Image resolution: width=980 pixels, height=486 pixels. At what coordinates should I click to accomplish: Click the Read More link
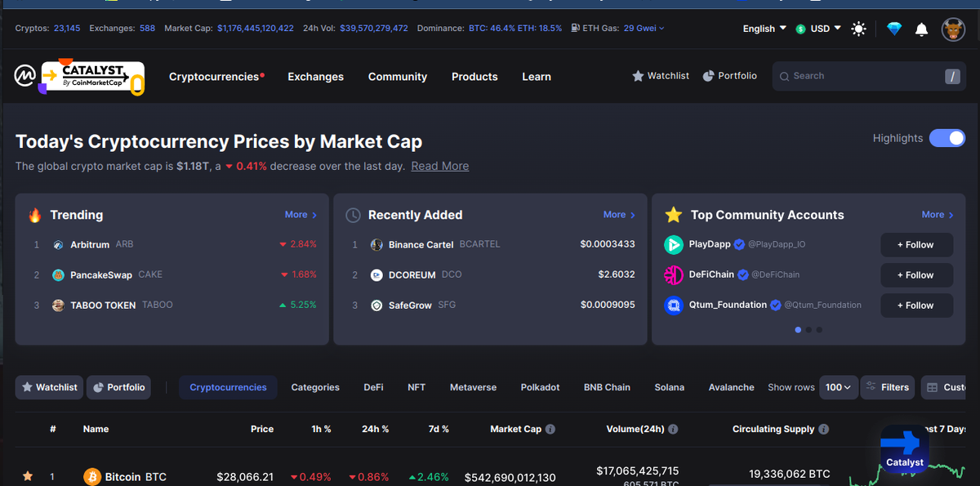(439, 166)
